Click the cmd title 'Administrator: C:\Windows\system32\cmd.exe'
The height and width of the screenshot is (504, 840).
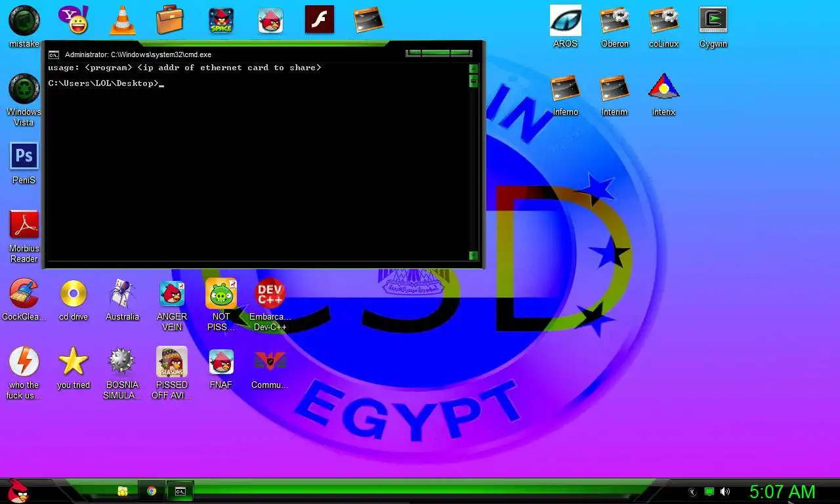coord(138,54)
